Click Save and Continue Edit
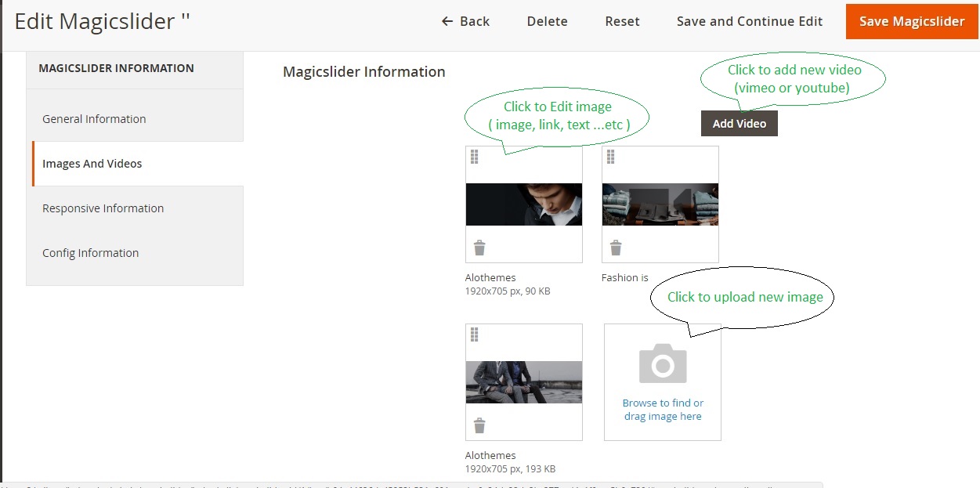 (750, 21)
